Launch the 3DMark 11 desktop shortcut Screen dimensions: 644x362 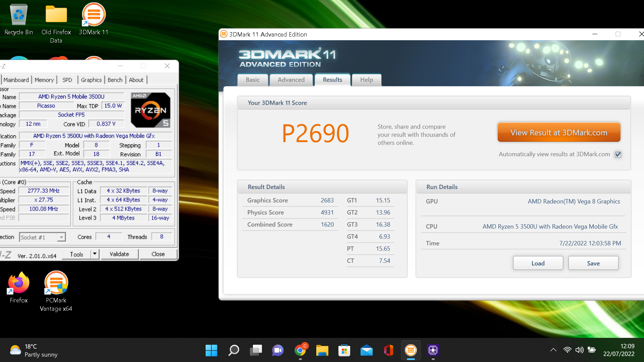94,19
